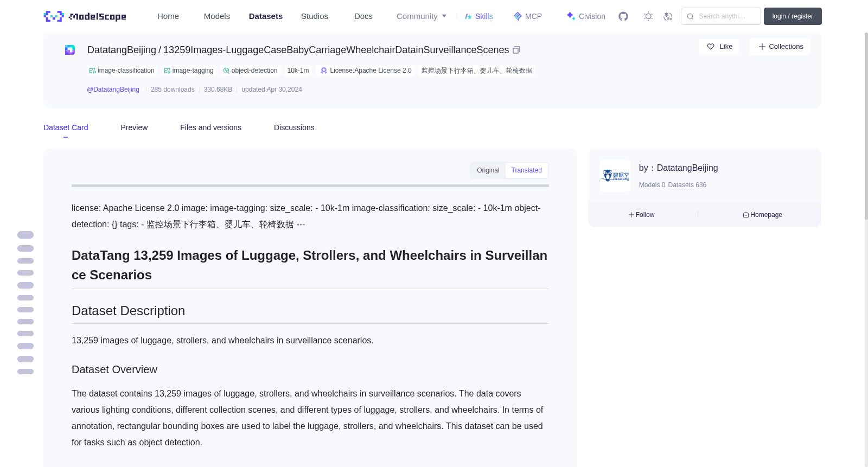Click the by DatatangBeijing name

678,168
